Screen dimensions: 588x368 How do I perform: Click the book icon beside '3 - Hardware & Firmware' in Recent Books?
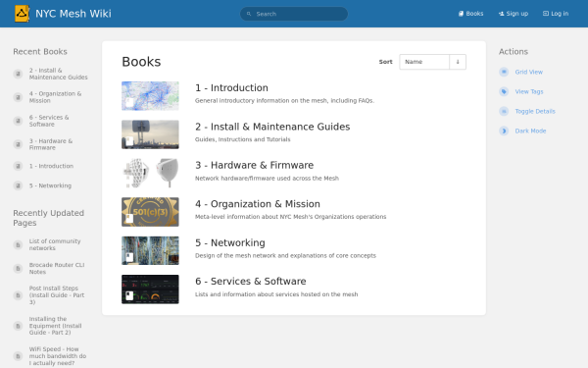18,144
